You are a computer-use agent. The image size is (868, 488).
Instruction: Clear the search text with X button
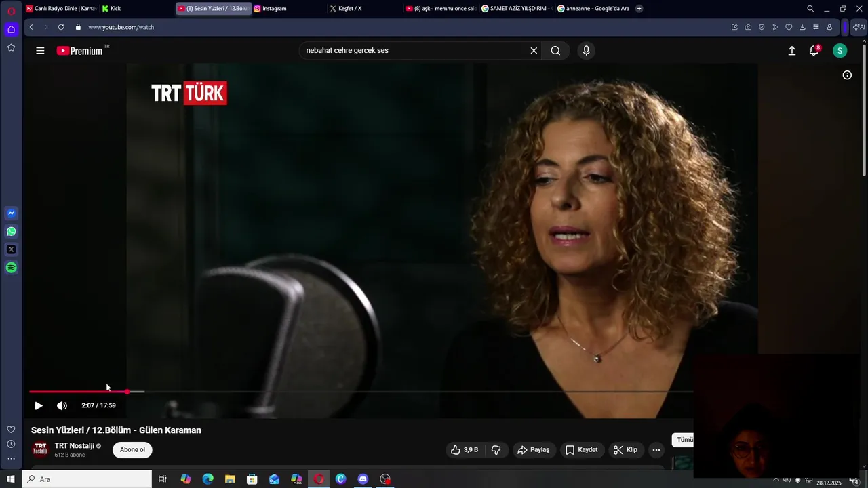pos(534,51)
